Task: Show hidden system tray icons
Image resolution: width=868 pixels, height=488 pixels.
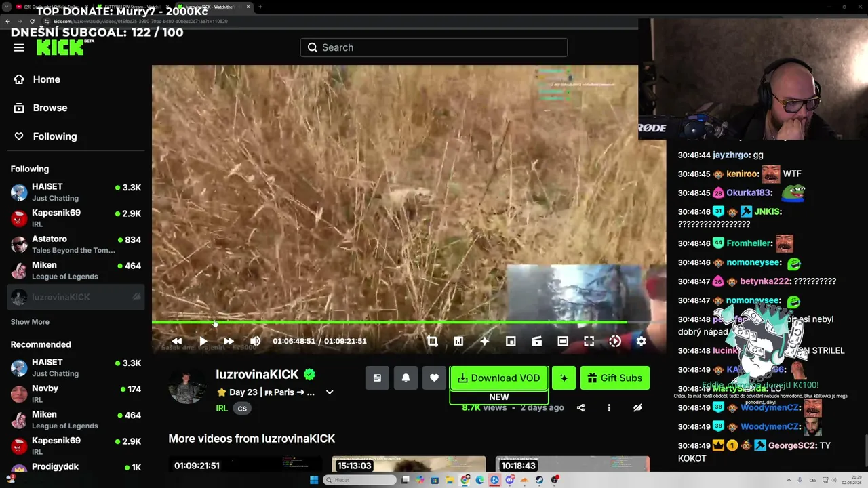Action: [x=789, y=480]
